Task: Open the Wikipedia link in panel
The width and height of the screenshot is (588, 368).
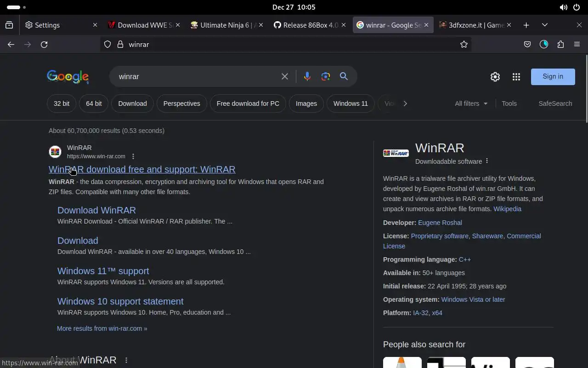Action: pyautogui.click(x=507, y=209)
